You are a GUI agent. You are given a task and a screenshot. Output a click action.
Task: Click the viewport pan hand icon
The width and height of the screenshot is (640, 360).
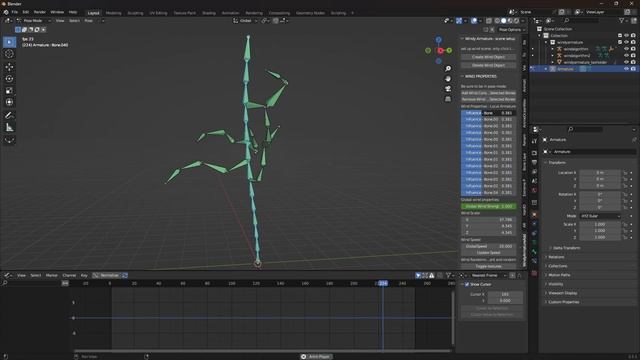click(448, 79)
